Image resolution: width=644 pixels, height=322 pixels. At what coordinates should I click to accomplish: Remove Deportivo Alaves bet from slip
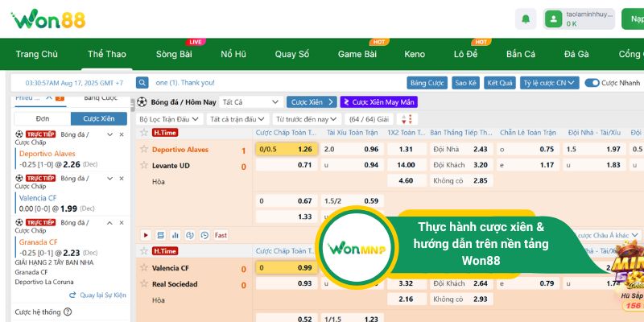point(122,134)
